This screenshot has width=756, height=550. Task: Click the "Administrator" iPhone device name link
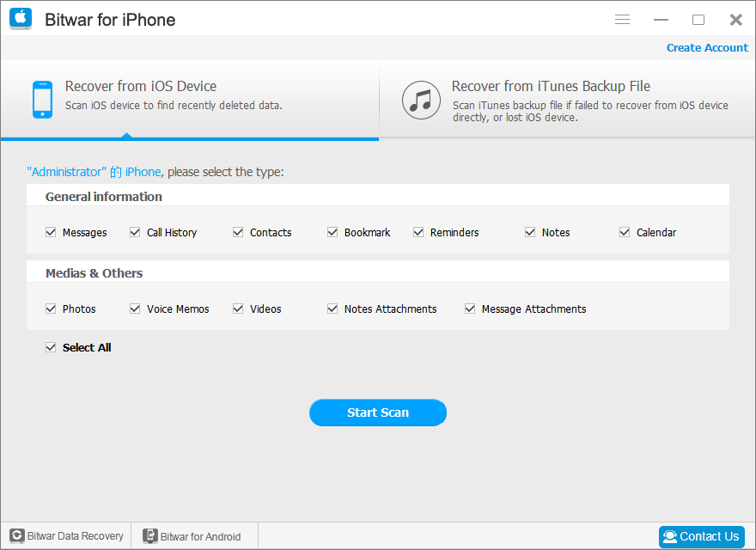[x=94, y=172]
